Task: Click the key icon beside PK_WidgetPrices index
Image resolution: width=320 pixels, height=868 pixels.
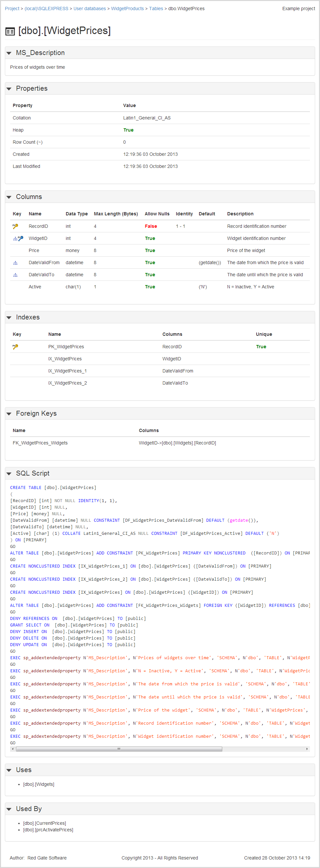Action: point(15,346)
